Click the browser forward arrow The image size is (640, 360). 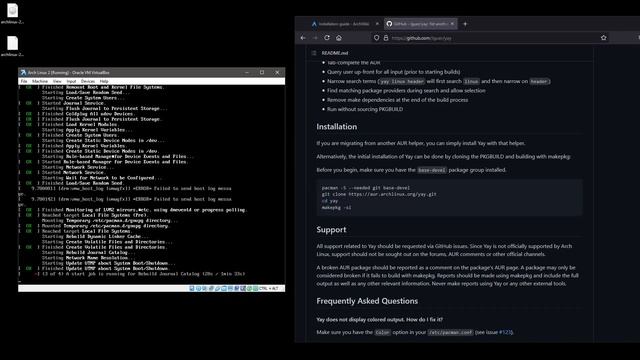coord(315,38)
